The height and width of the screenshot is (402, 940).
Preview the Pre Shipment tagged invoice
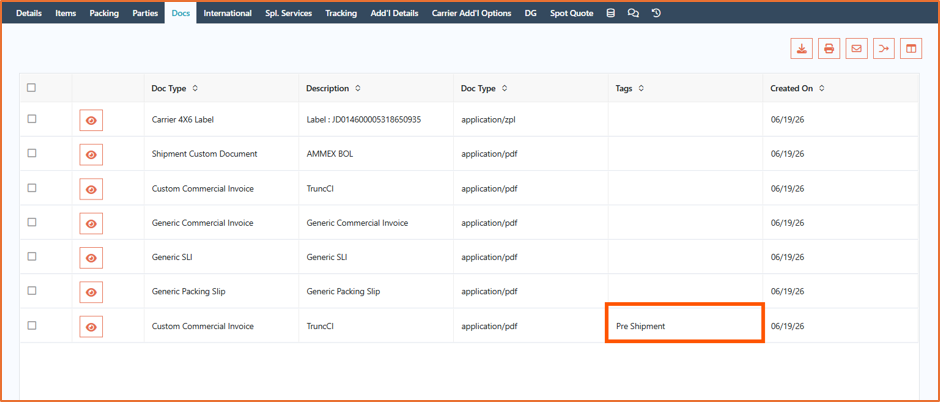(x=91, y=327)
